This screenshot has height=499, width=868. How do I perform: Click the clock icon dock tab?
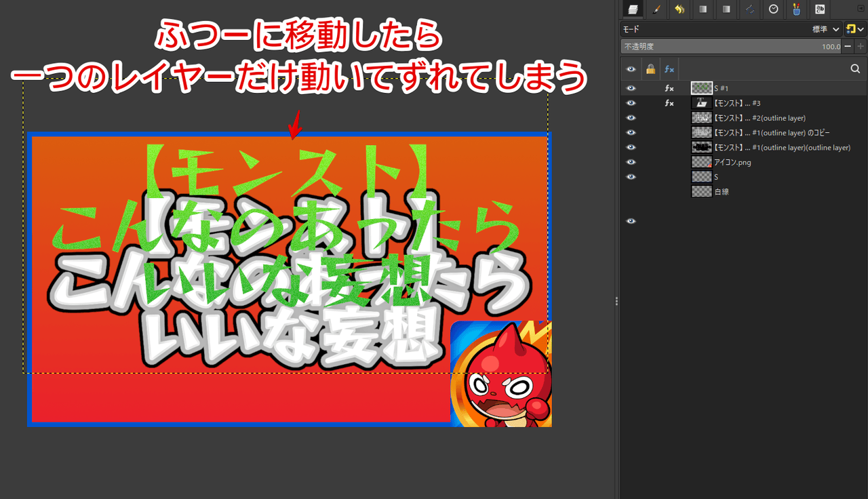click(773, 9)
